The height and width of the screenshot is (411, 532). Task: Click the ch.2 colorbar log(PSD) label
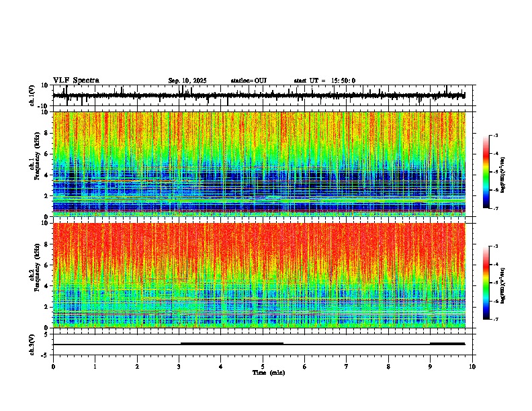(x=503, y=285)
